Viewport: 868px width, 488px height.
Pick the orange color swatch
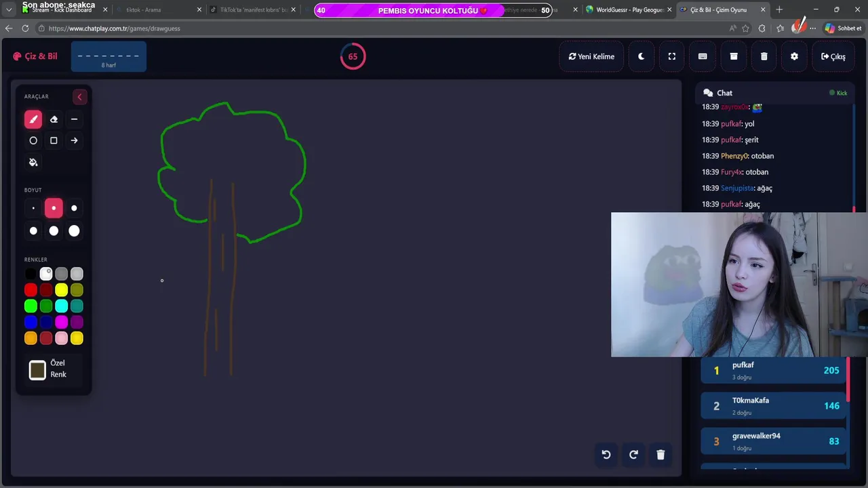(x=31, y=338)
